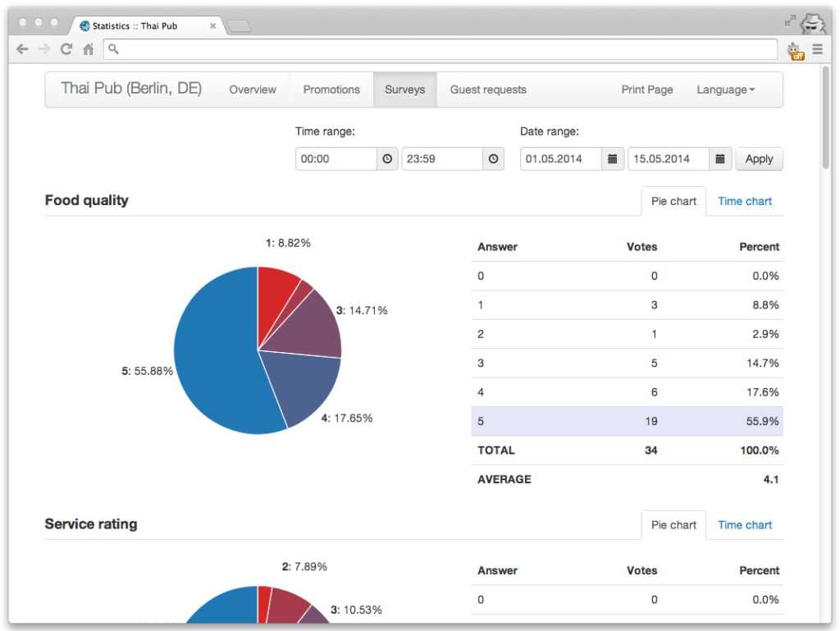Click the Food quality 'Answer' column header
Viewport: 840px width, 631px height.
point(498,247)
